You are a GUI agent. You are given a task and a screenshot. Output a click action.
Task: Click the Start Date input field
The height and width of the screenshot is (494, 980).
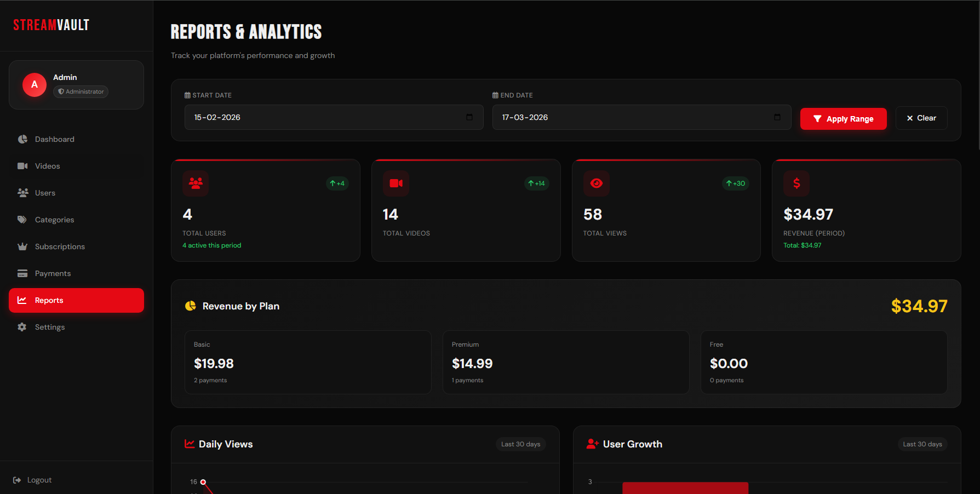pos(323,118)
